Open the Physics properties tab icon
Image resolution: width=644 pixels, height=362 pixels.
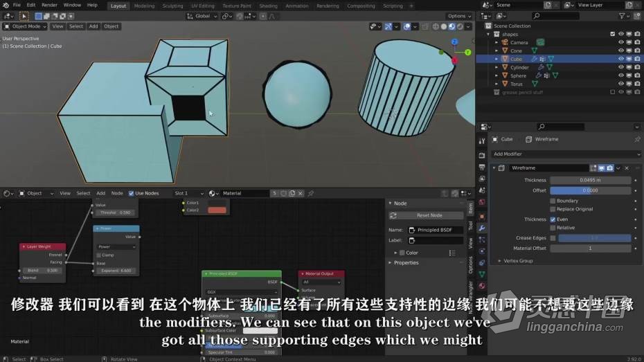click(482, 251)
